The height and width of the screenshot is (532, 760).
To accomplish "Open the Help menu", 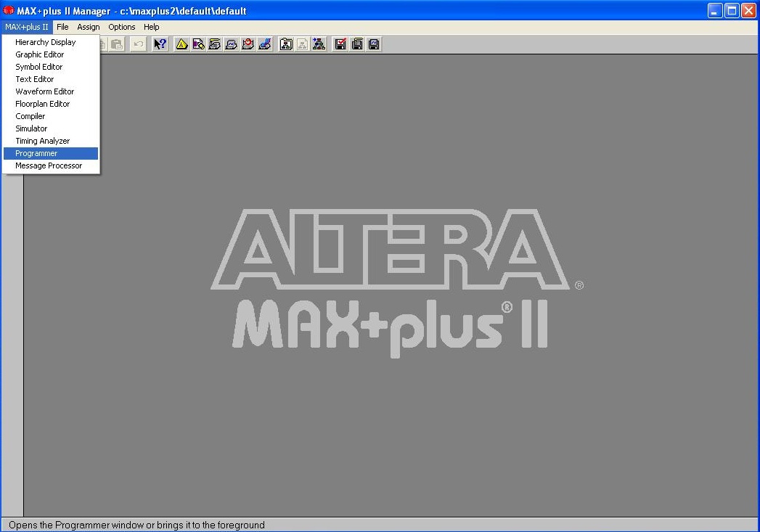I will (x=151, y=27).
